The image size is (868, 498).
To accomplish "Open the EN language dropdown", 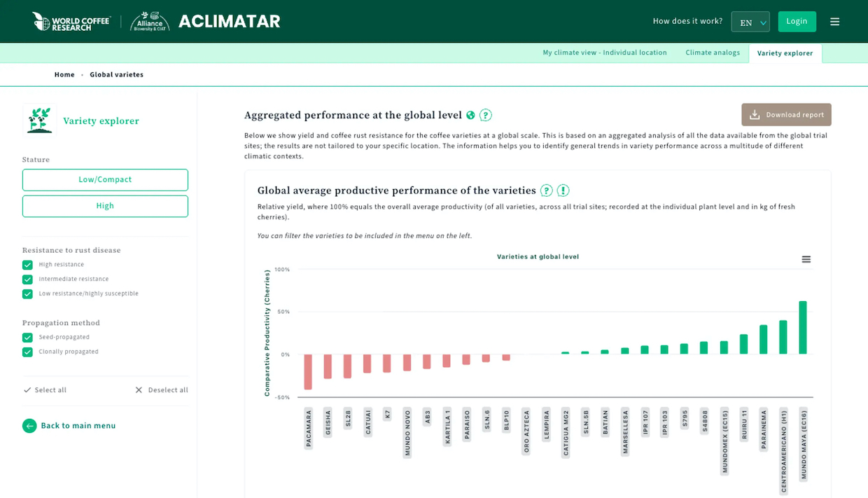I will pyautogui.click(x=750, y=22).
